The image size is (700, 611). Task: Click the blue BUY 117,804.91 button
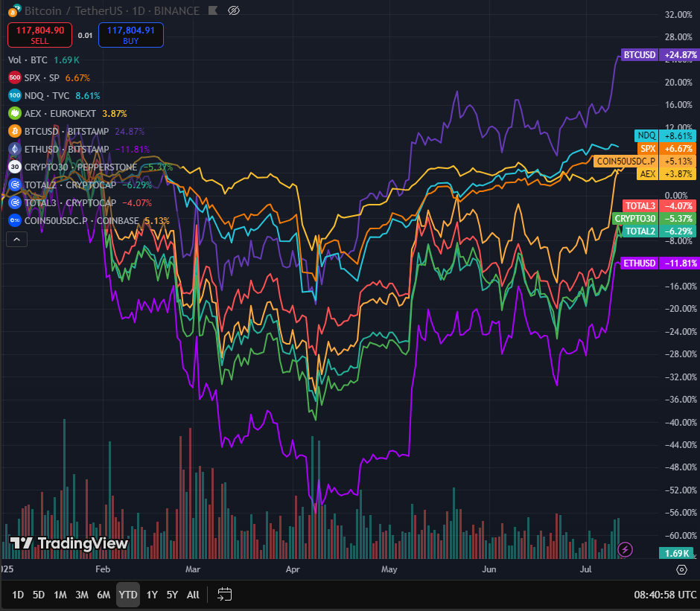tap(131, 35)
